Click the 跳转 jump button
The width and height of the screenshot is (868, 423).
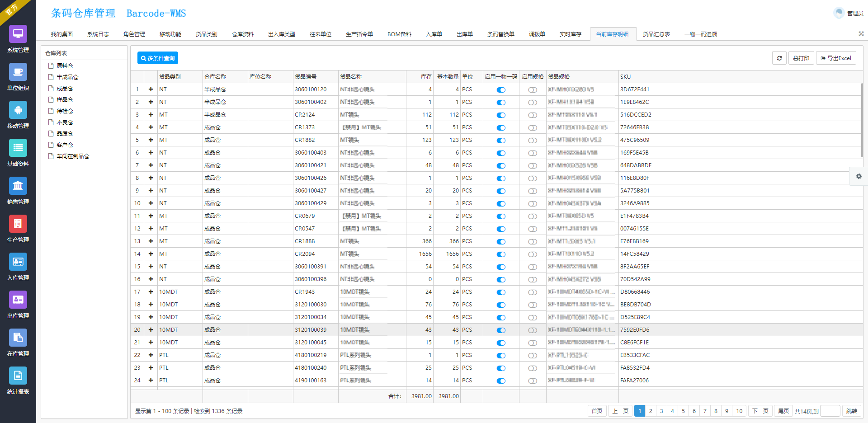(x=851, y=411)
